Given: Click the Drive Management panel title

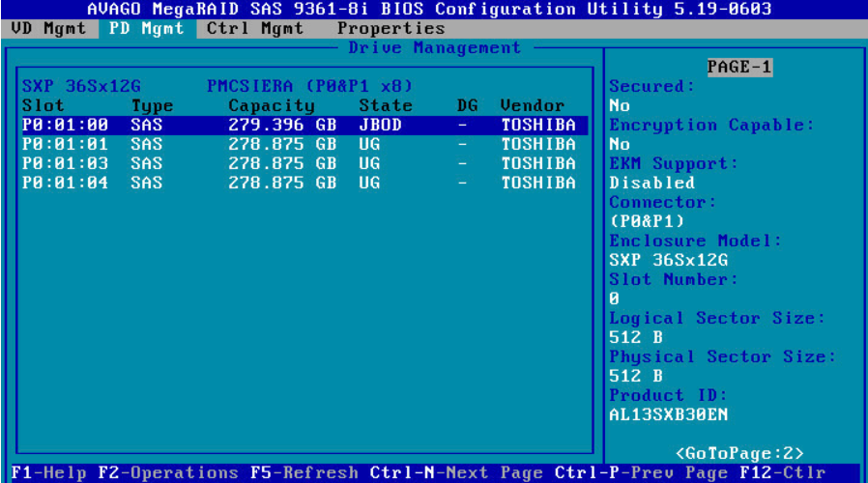Looking at the screenshot, I should coord(435,48).
